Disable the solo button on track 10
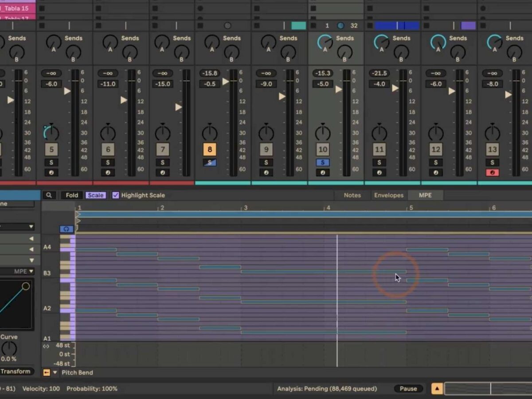Screen dimensions: 532x399 [x=323, y=162]
